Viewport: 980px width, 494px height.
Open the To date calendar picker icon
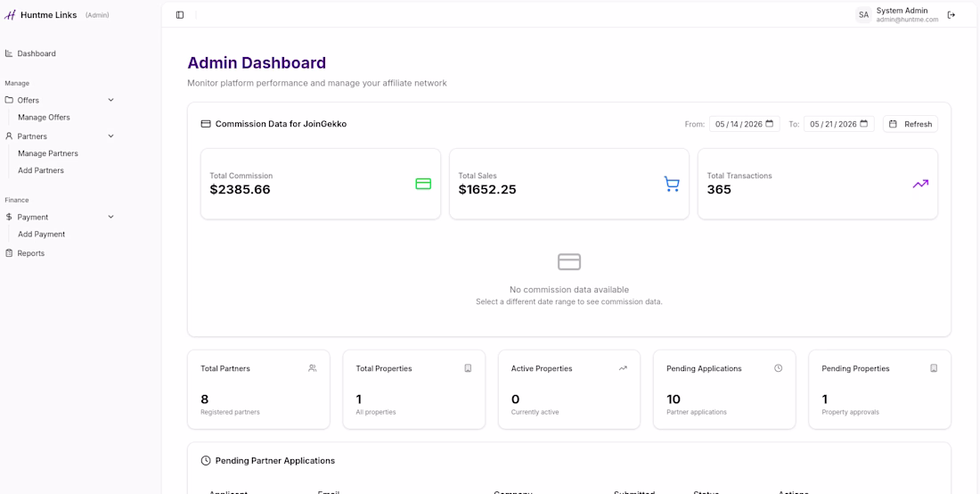tap(864, 124)
